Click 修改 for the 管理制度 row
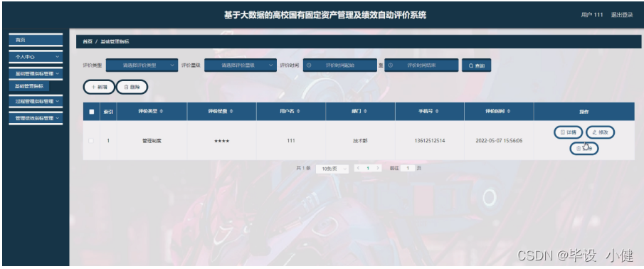This screenshot has width=644, height=269. click(600, 132)
